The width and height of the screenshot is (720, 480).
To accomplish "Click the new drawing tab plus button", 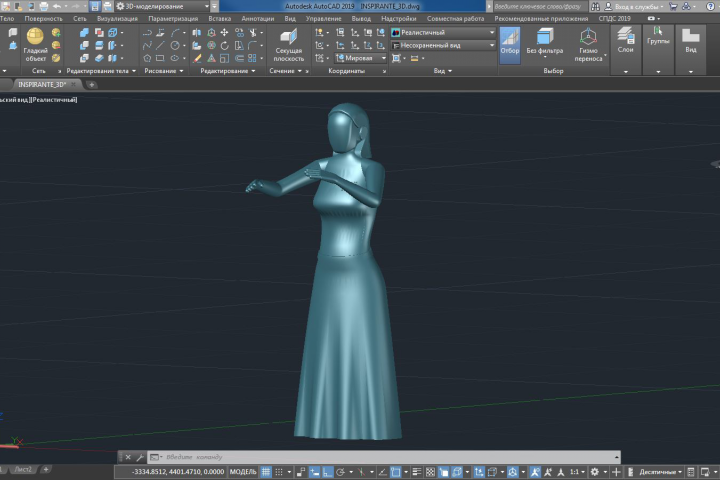I will click(91, 85).
